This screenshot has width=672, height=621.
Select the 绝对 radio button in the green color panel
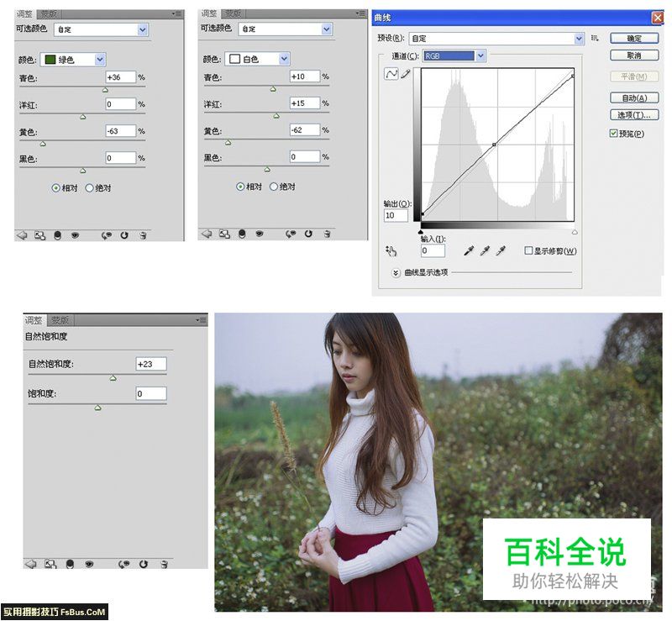point(90,188)
